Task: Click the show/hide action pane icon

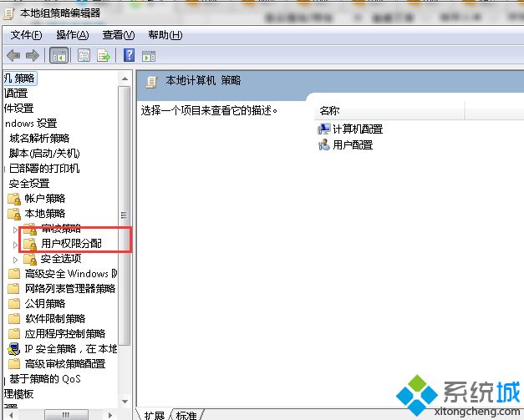Action: tap(149, 57)
